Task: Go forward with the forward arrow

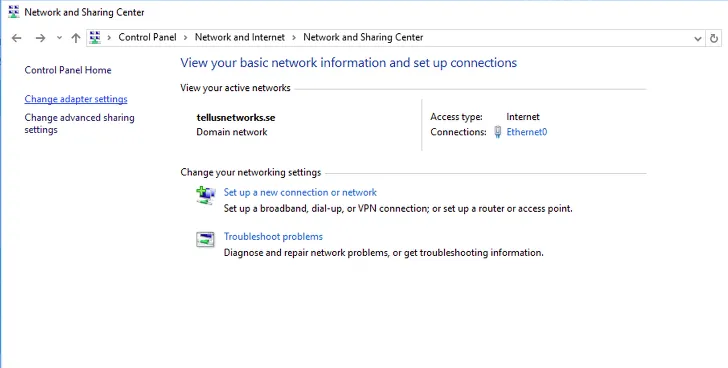Action: pyautogui.click(x=40, y=38)
